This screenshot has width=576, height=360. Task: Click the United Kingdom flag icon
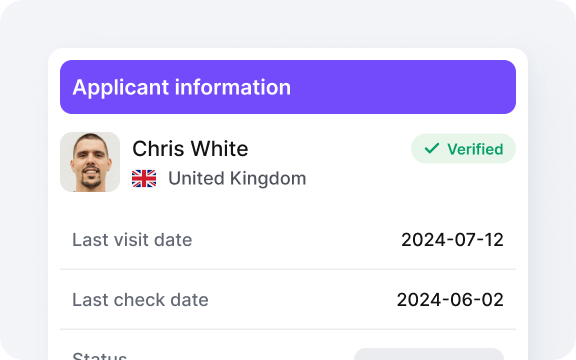click(144, 179)
